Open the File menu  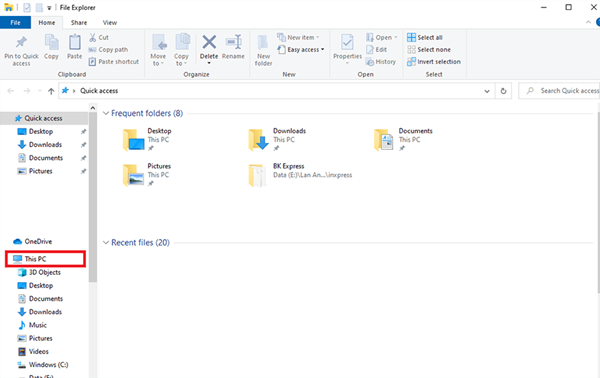(x=15, y=23)
